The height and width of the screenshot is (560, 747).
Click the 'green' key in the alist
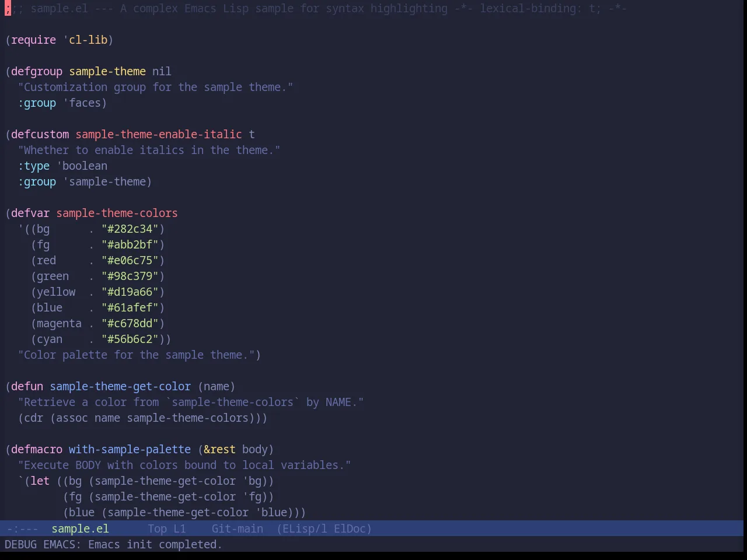click(53, 276)
